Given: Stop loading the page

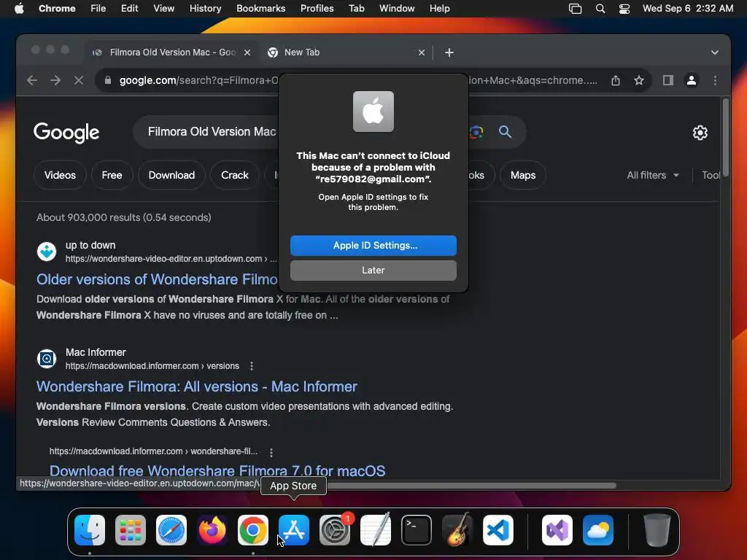Looking at the screenshot, I should (x=79, y=80).
